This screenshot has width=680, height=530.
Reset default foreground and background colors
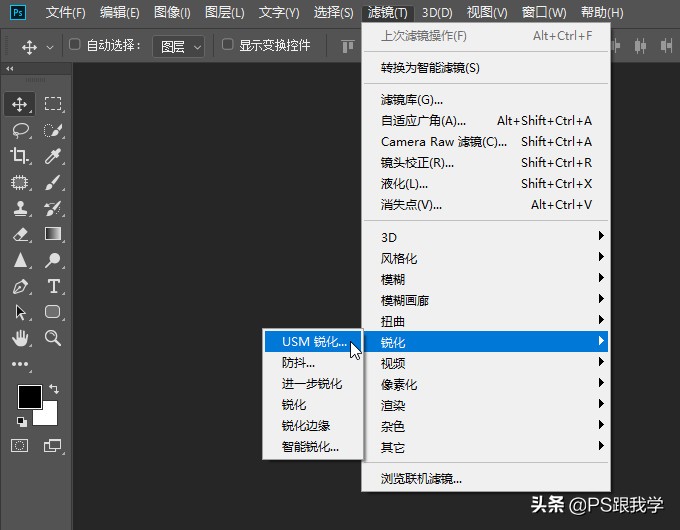click(x=21, y=421)
